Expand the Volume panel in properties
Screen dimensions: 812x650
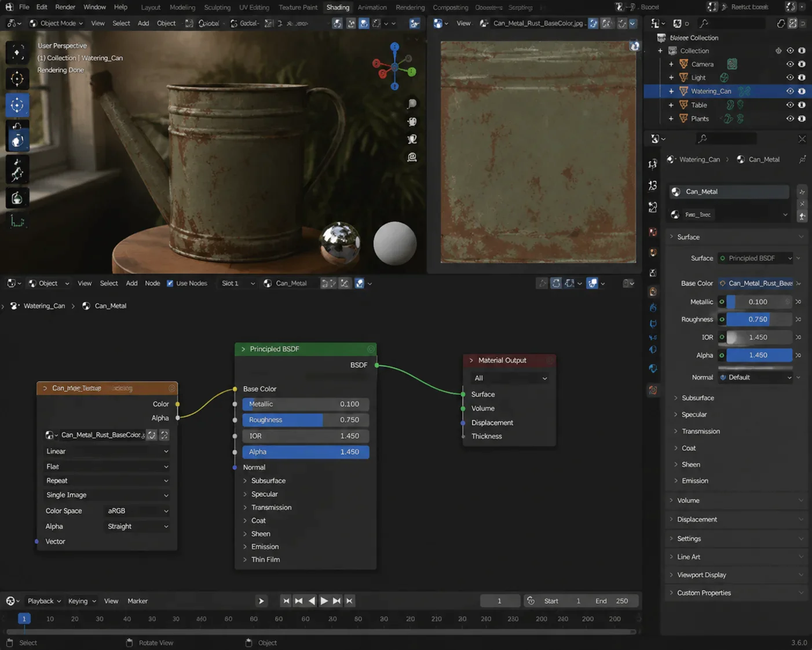tap(737, 501)
